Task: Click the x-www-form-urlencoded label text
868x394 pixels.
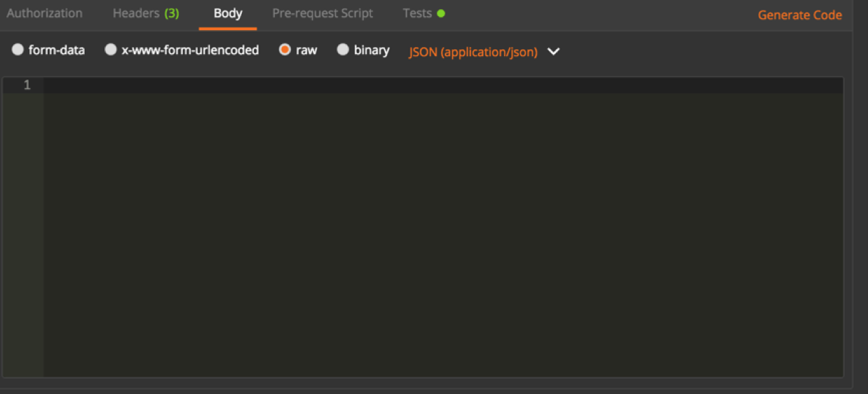Action: pyautogui.click(x=190, y=50)
